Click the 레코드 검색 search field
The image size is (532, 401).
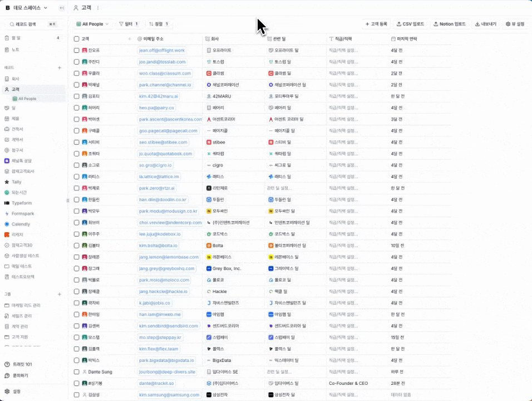point(32,24)
